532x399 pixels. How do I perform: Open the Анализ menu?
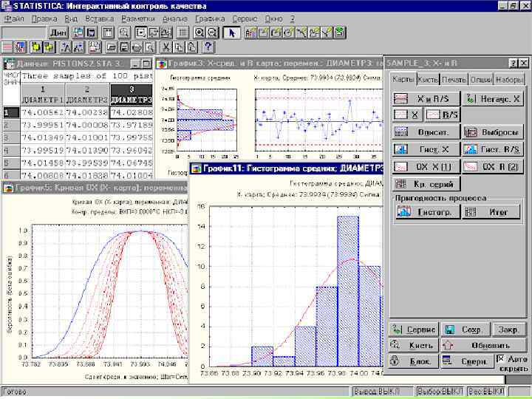(174, 18)
